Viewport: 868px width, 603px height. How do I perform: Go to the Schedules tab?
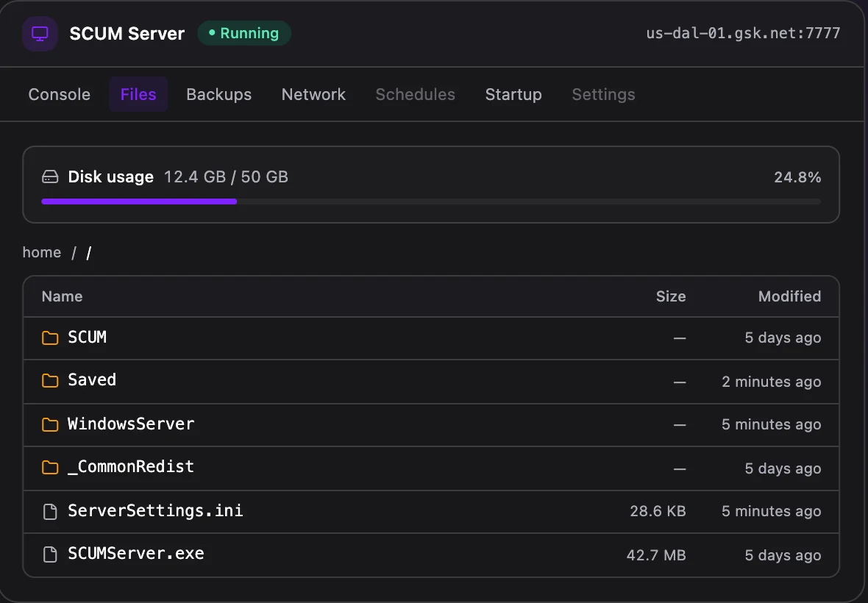[x=415, y=95]
